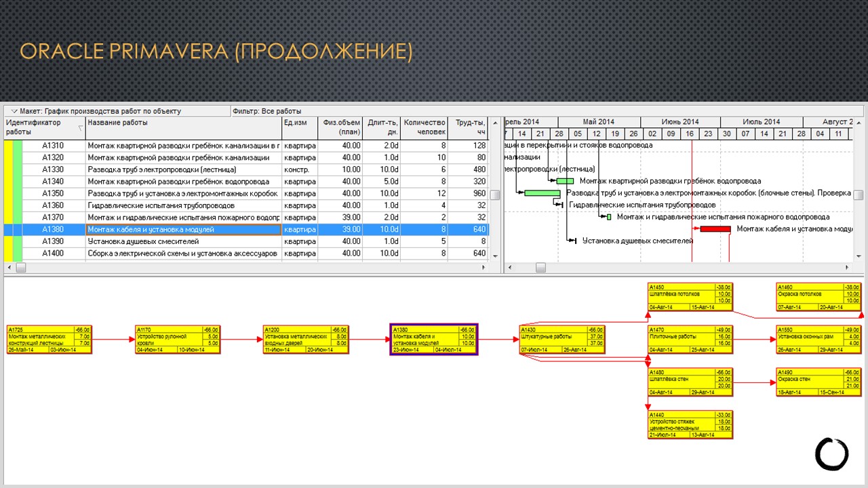Click the "Июнь 2014" month in the timescale

(680, 122)
